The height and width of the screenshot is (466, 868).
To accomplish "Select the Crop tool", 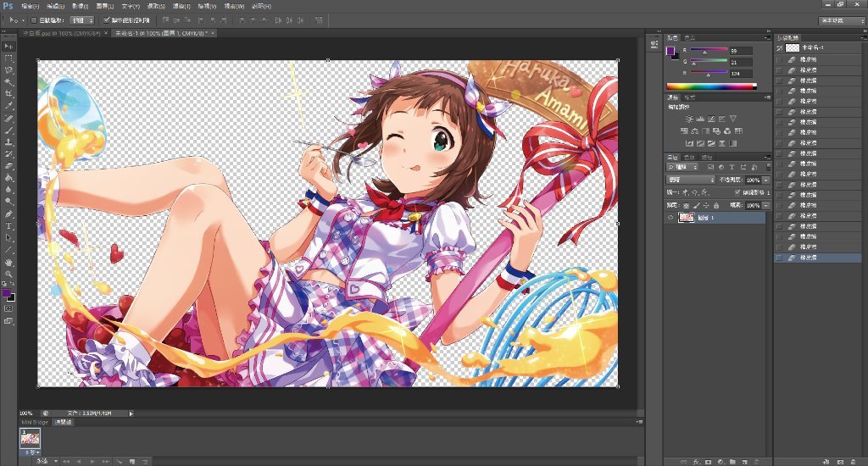I will pos(8,94).
